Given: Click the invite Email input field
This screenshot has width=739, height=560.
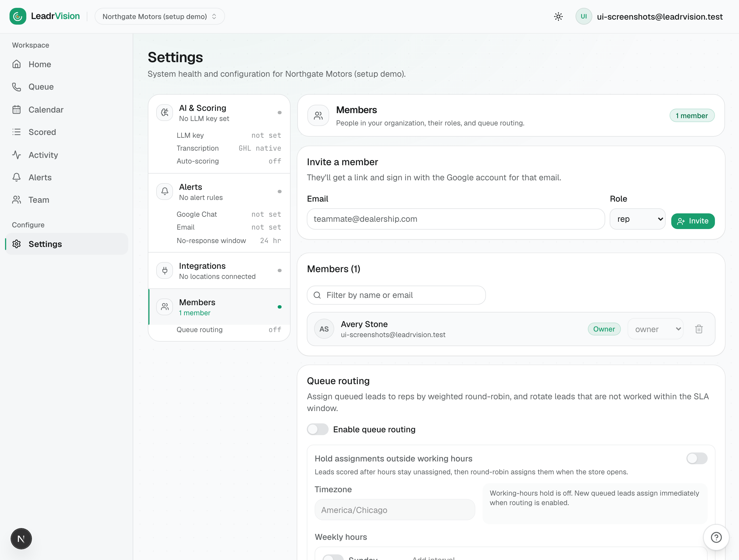Looking at the screenshot, I should [456, 219].
